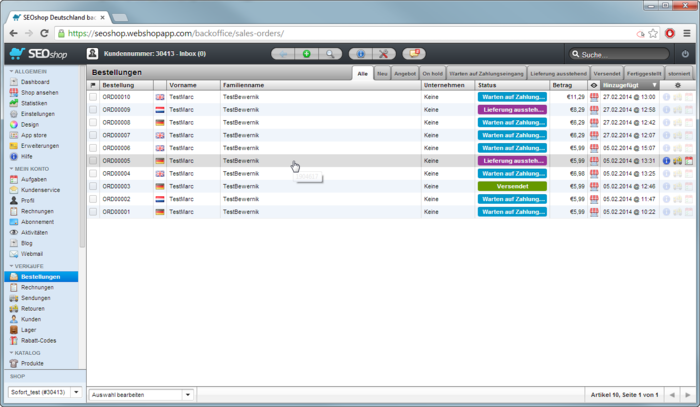
Task: Open the App store sidebar item
Action: coord(33,135)
